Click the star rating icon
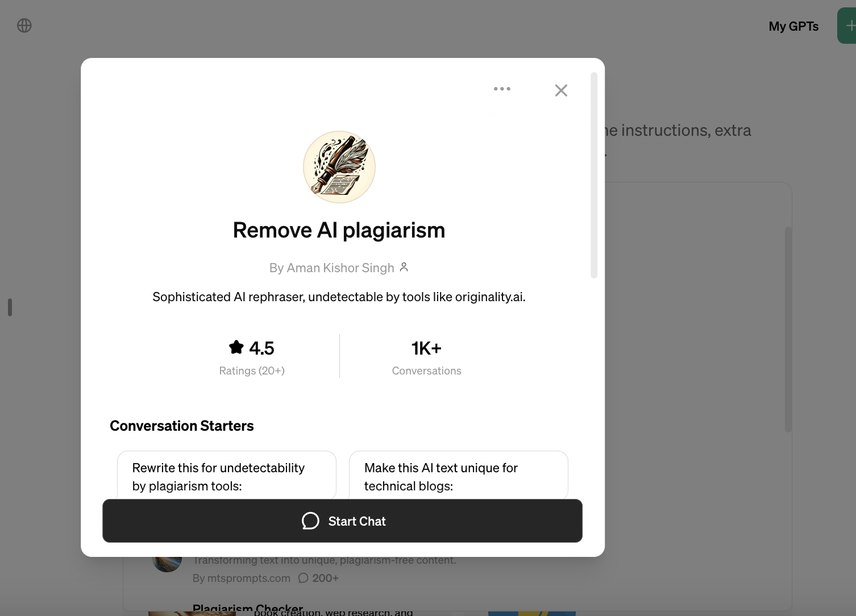 236,347
